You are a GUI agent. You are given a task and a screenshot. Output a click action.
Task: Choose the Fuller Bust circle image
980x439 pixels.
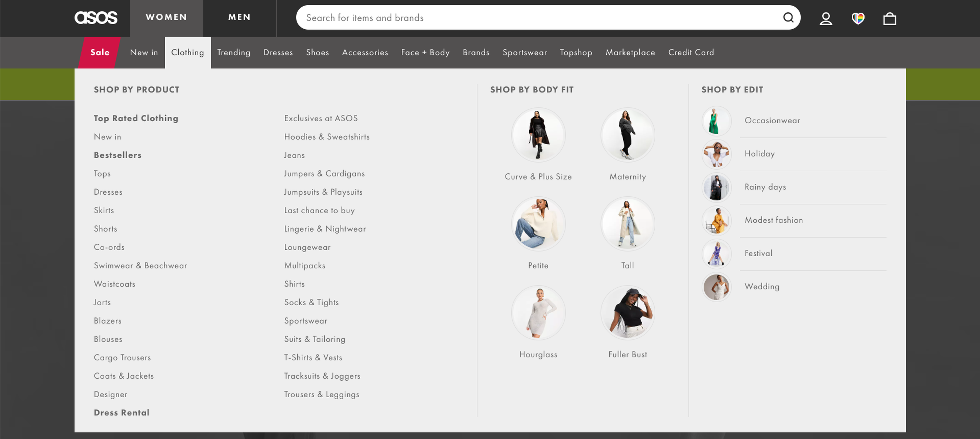click(627, 313)
